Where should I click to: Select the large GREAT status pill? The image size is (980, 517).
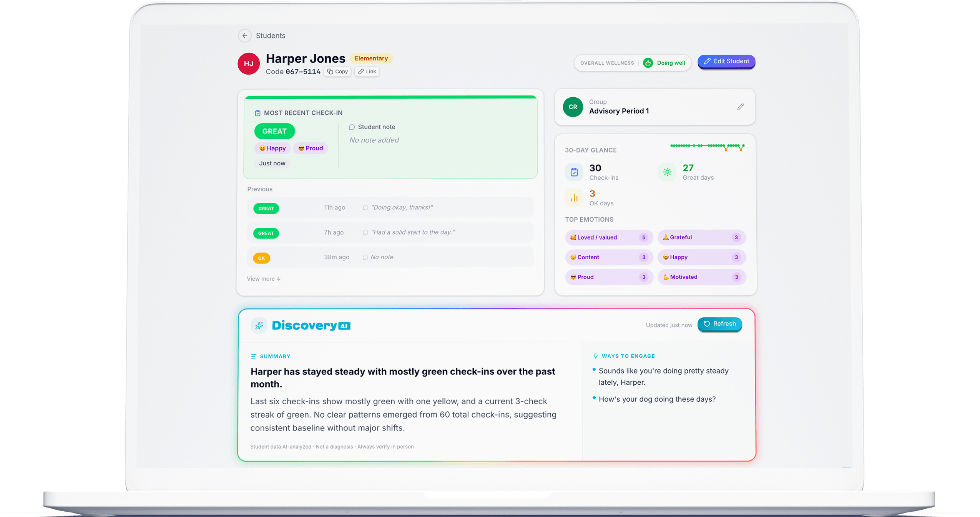[274, 131]
